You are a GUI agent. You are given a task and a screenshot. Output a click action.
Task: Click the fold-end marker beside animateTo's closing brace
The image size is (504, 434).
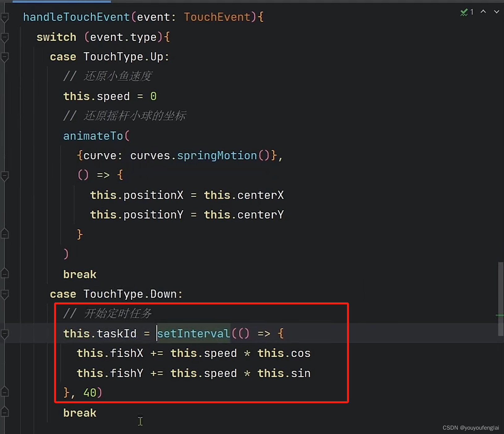[x=5, y=234]
